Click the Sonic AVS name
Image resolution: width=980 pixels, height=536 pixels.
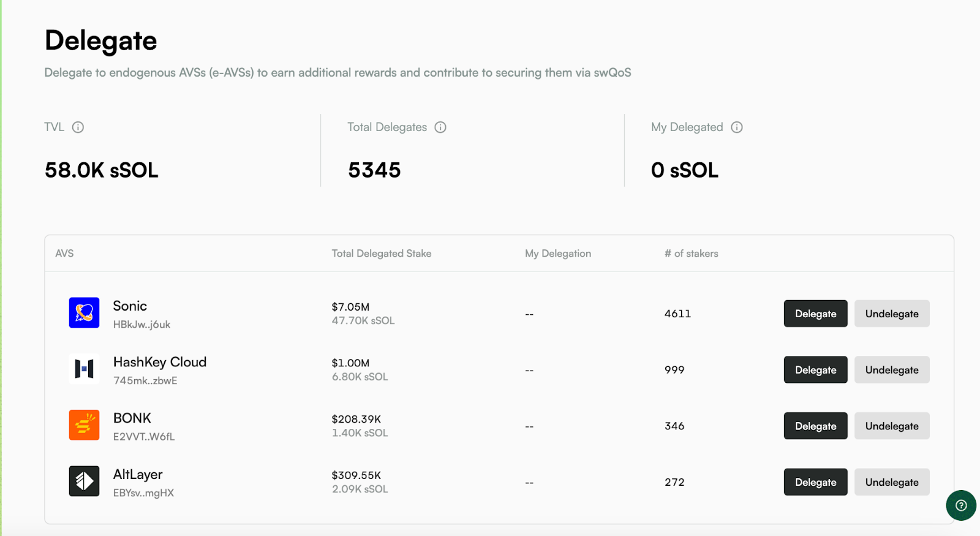tap(130, 306)
